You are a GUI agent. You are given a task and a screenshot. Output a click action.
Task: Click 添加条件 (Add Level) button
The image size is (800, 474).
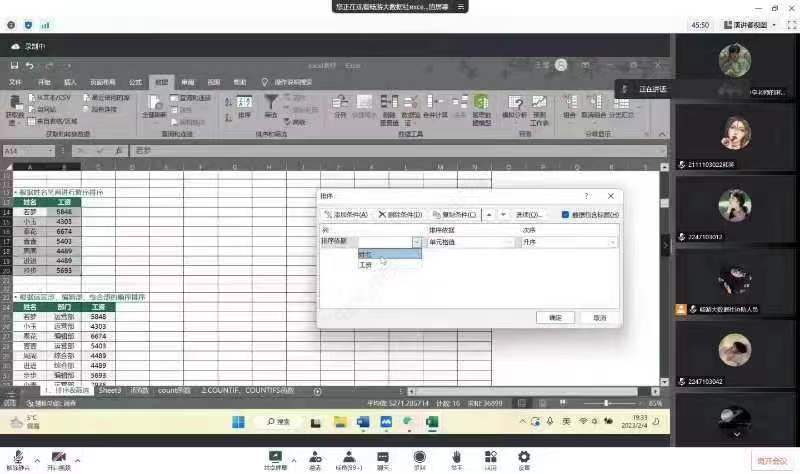point(345,214)
